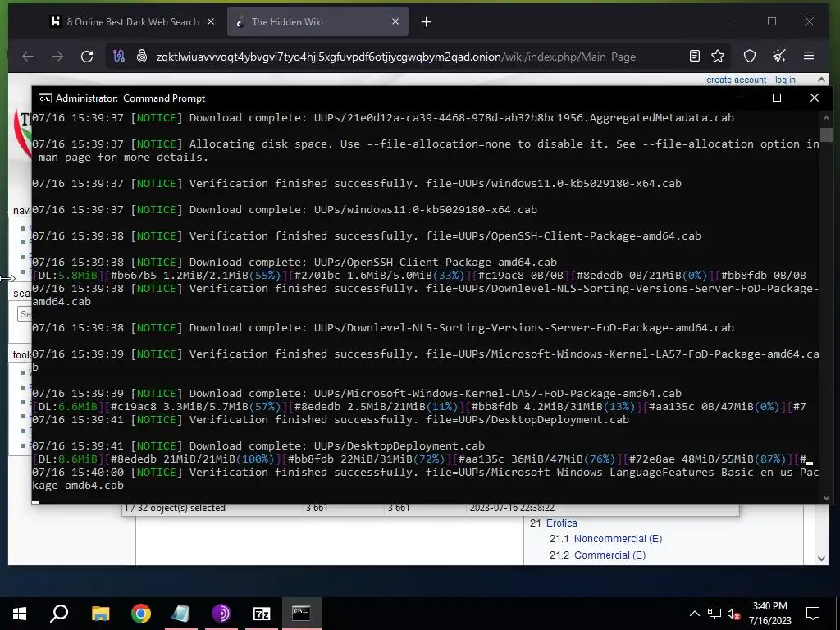Open 7-Zip from the taskbar
Viewport: 840px width, 630px height.
click(261, 614)
